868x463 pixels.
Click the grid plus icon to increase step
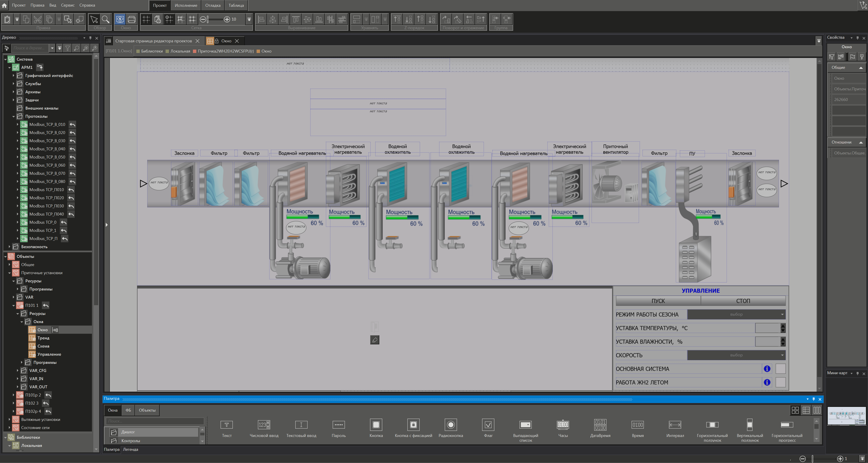(x=227, y=19)
